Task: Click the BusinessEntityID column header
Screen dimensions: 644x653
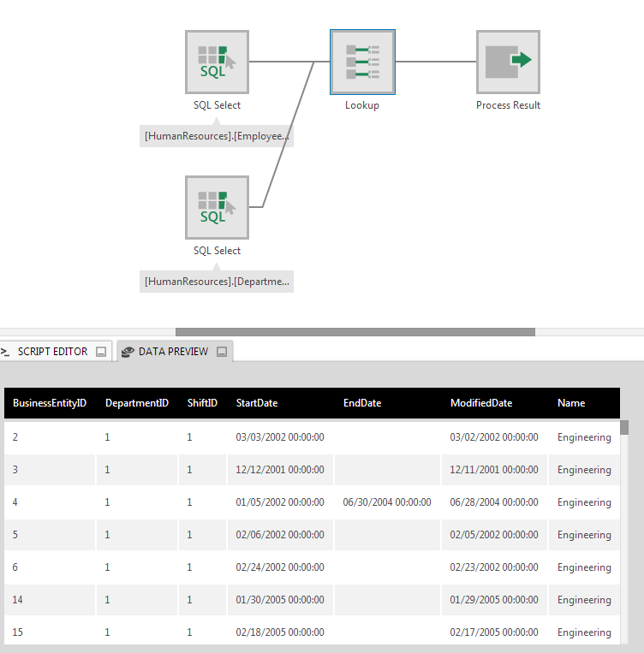Action: point(50,403)
